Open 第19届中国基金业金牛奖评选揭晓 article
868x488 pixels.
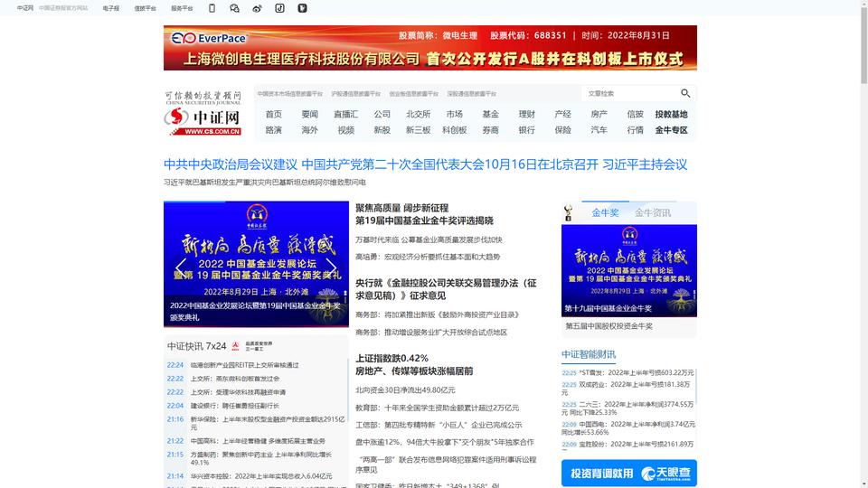click(424, 214)
